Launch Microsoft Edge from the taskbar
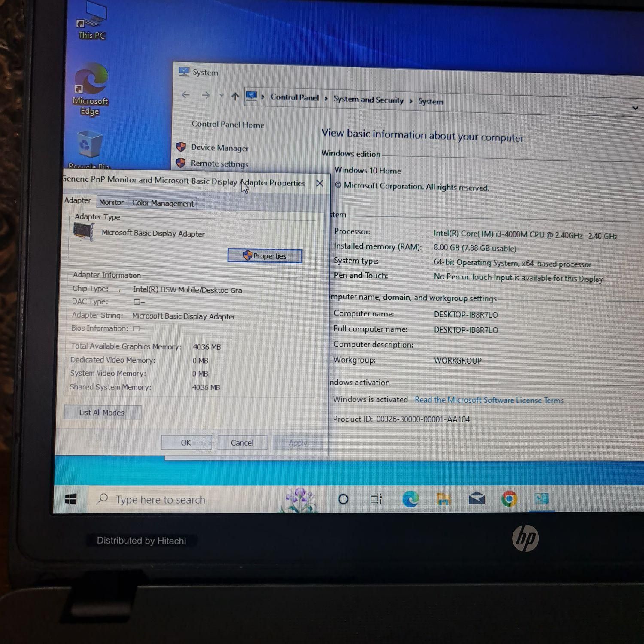 pyautogui.click(x=410, y=499)
